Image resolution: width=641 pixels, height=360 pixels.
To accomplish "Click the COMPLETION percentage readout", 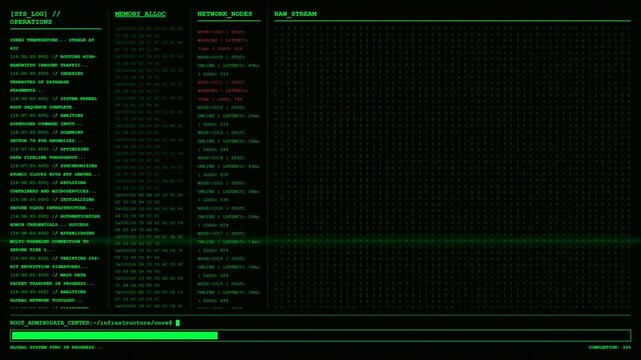I will tap(610, 347).
